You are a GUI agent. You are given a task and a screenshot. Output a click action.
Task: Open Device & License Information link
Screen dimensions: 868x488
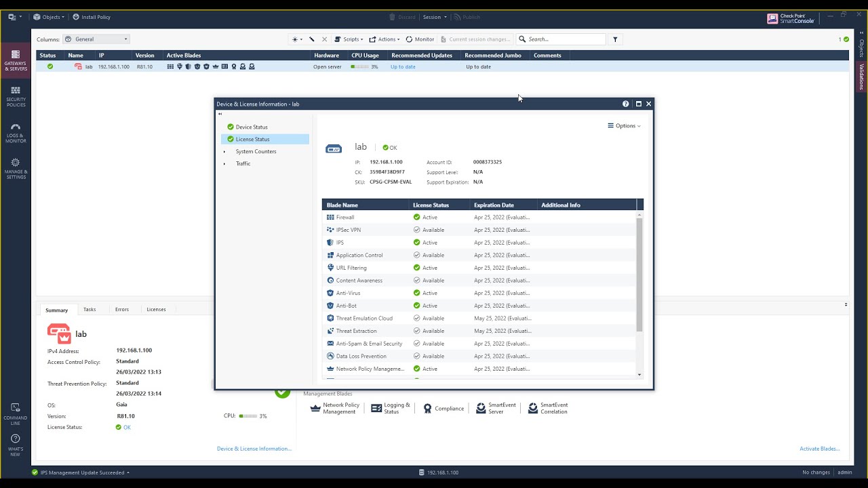[254, 449]
